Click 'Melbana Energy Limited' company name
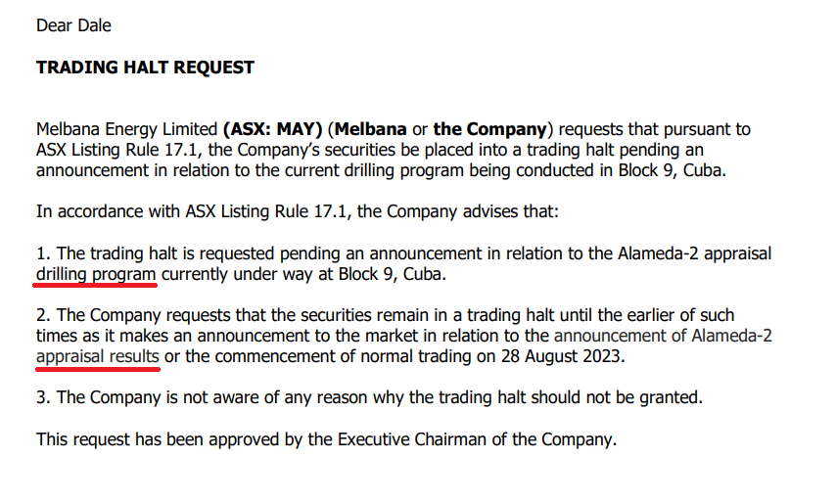The height and width of the screenshot is (504, 836). point(127,129)
